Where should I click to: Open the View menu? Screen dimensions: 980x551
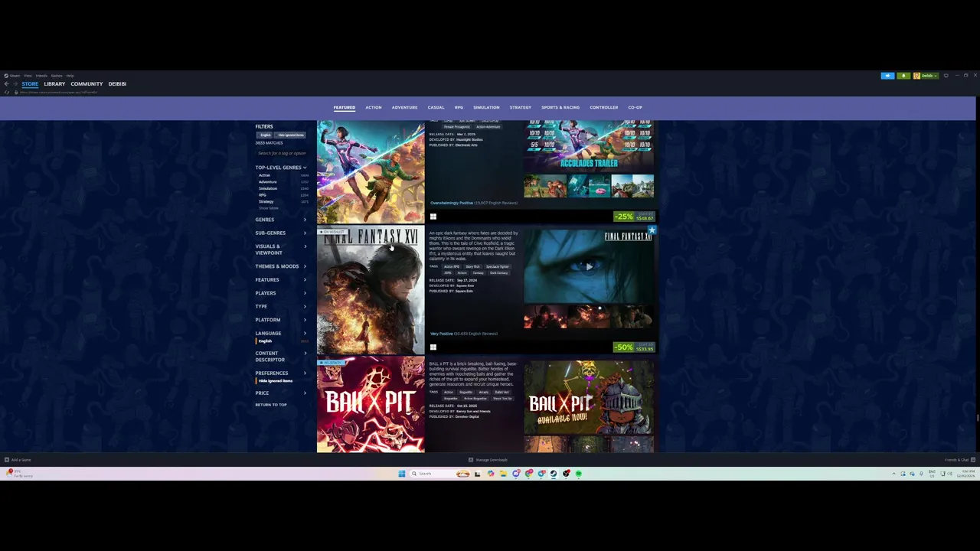[x=28, y=76]
